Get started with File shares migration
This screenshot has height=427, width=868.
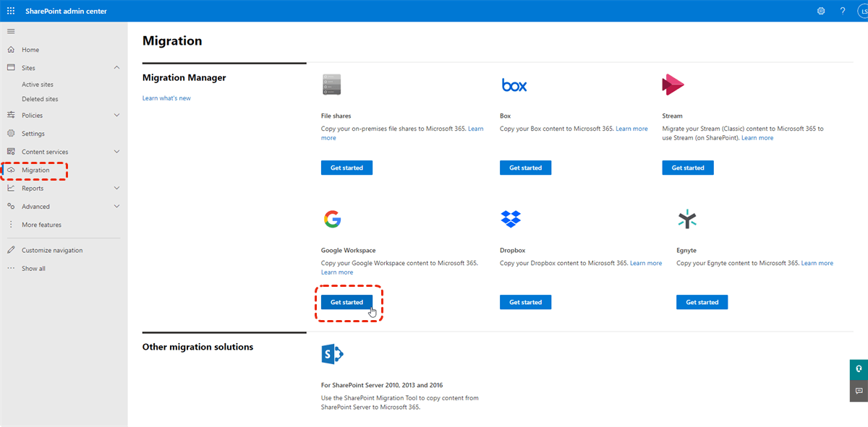click(x=346, y=168)
